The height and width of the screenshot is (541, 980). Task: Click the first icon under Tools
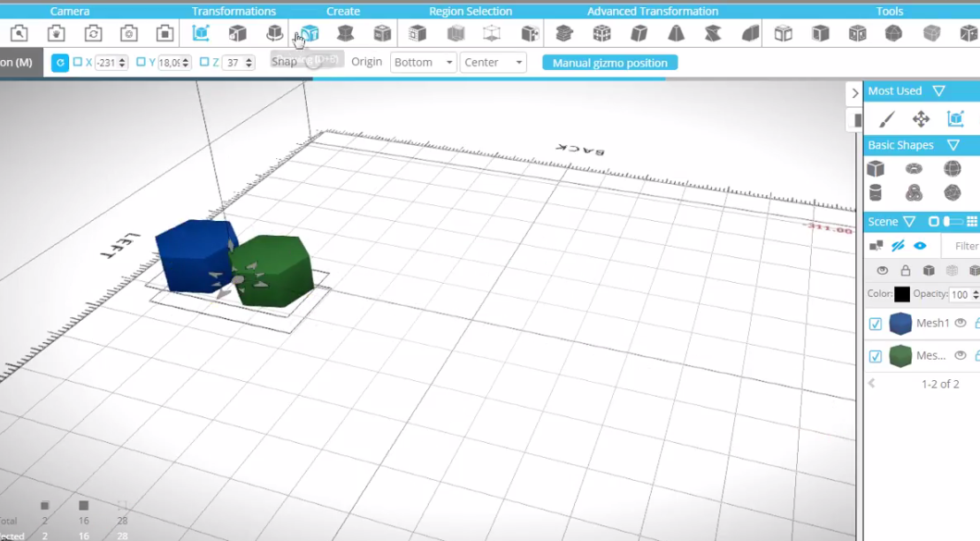coord(783,33)
